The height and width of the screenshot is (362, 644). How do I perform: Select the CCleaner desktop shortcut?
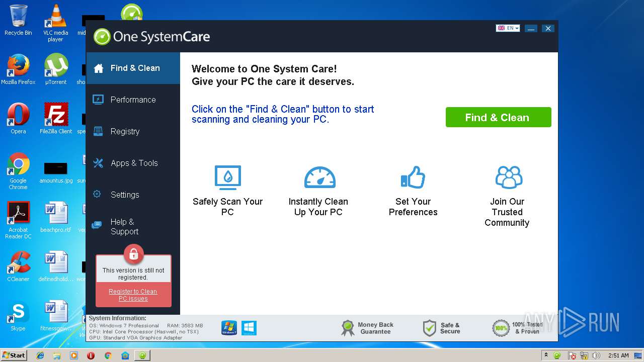point(18,266)
